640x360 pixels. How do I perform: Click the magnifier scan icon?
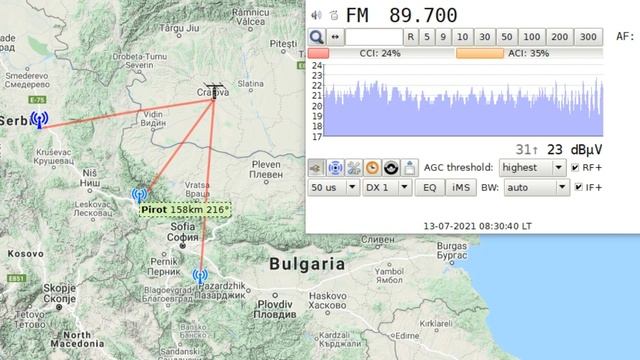317,37
